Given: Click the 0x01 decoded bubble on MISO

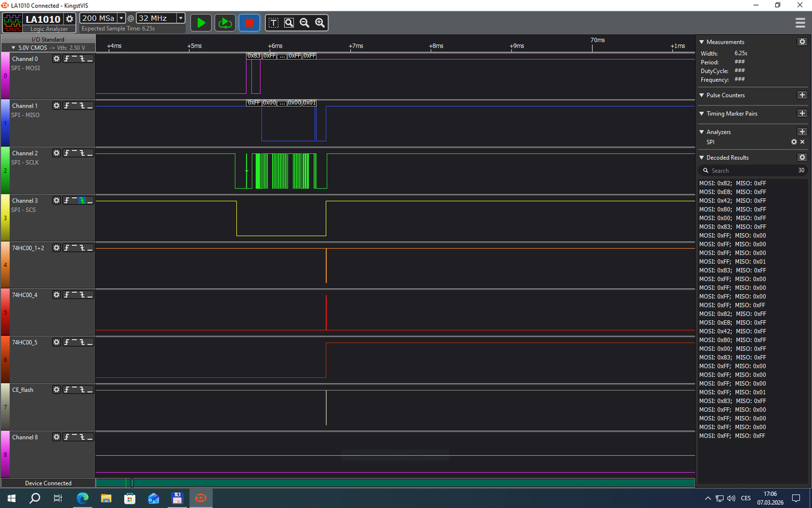Looking at the screenshot, I should [x=309, y=103].
